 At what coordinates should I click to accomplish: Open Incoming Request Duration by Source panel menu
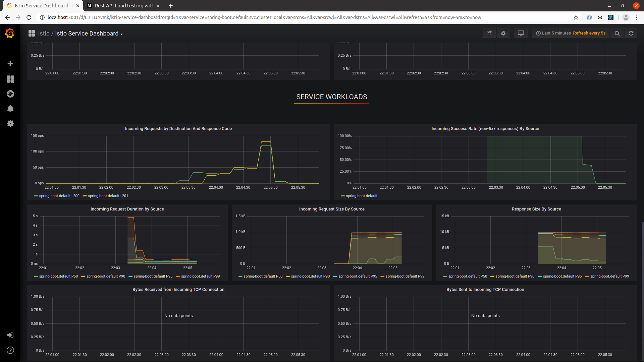click(127, 209)
